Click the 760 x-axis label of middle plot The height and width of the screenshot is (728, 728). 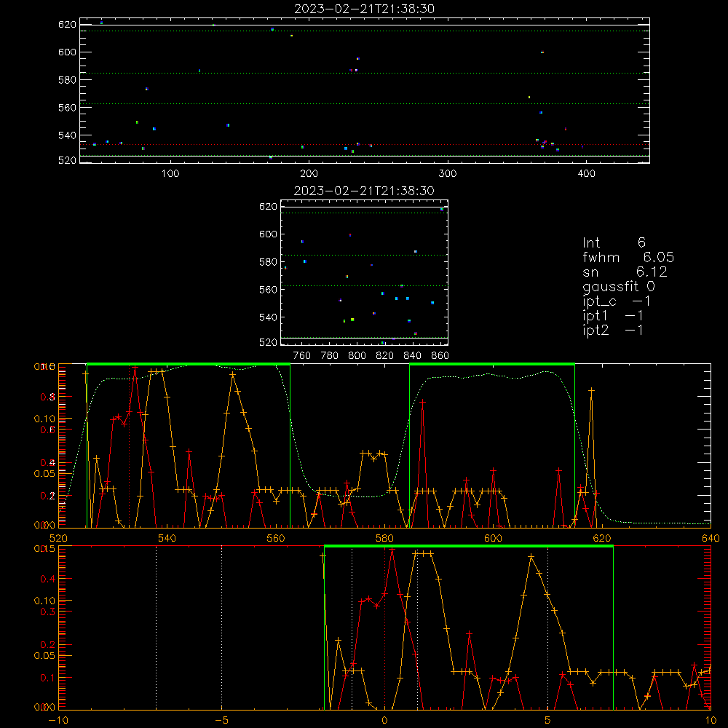coord(302,356)
